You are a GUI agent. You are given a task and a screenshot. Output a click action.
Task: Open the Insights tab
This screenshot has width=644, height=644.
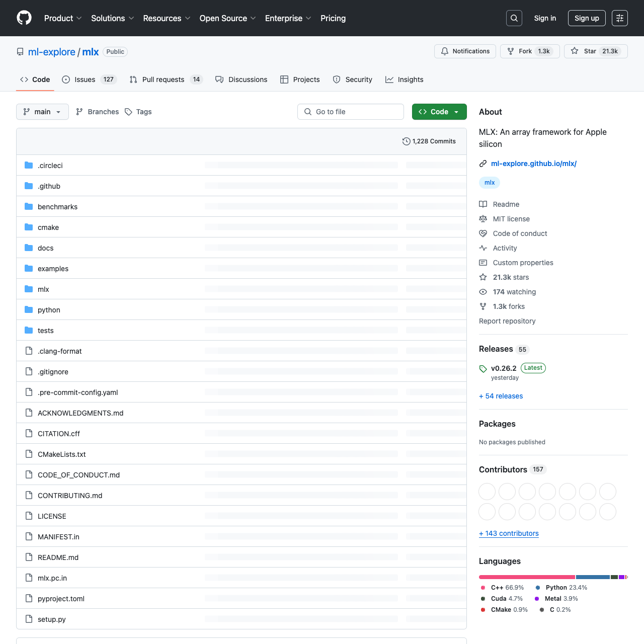tap(404, 79)
